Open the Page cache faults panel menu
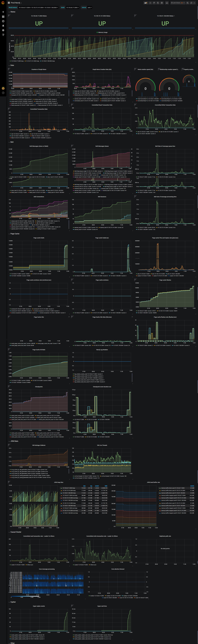Viewport: 198px width, 644px height. tap(39, 238)
